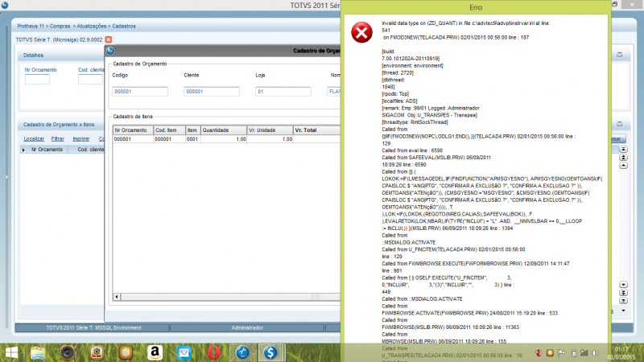Open the Windows Start button
The image size is (644, 362).
(x=11, y=352)
